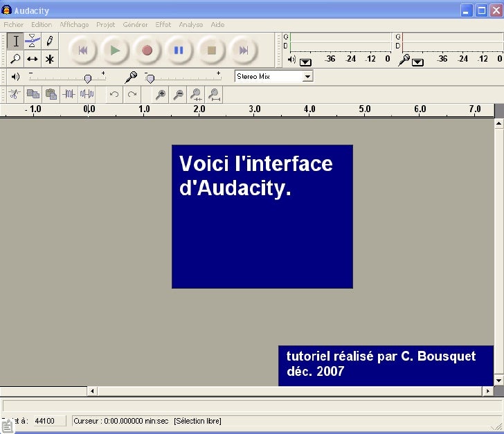Expand the input meter microphone dropdown arrow
Viewport: 504px width, 434px height.
click(417, 62)
